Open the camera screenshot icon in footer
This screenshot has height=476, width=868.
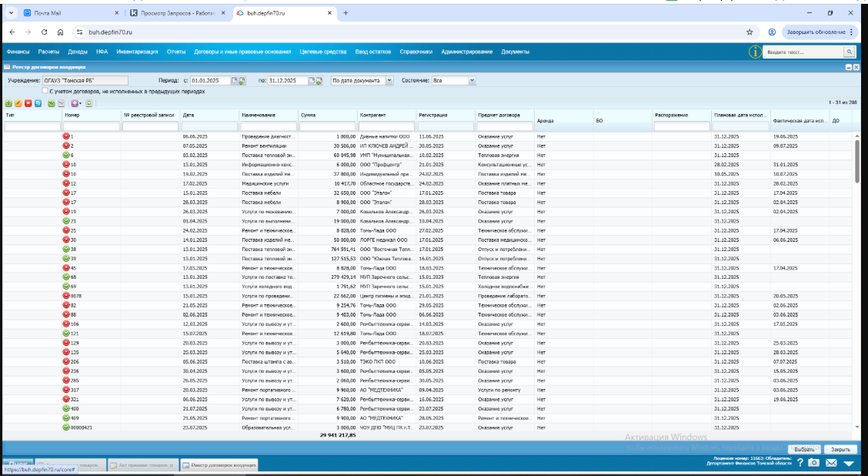click(x=813, y=463)
